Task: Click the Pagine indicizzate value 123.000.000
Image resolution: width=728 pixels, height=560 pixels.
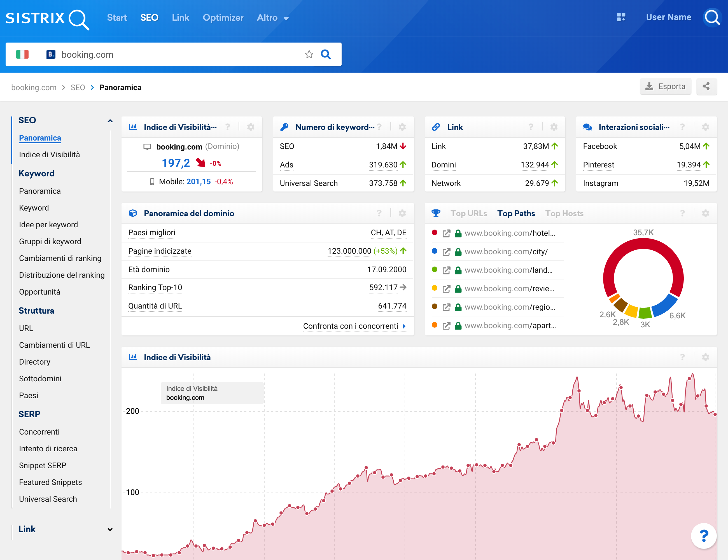Action: point(349,251)
